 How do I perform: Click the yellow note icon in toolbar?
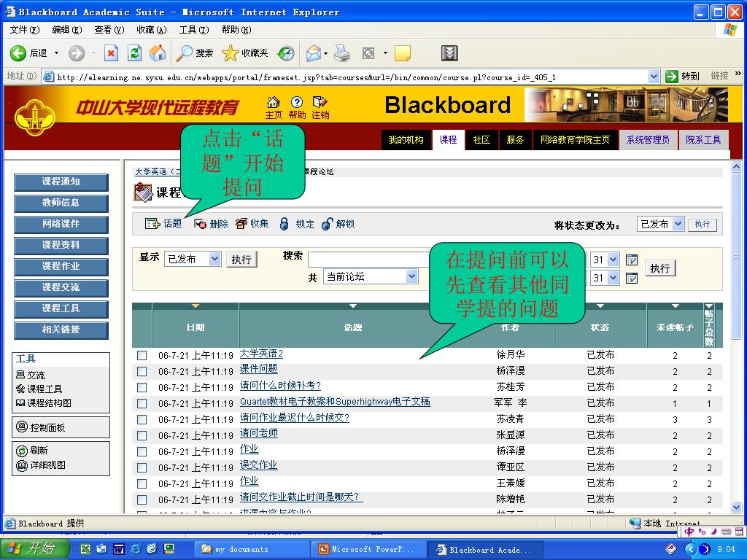(x=403, y=52)
